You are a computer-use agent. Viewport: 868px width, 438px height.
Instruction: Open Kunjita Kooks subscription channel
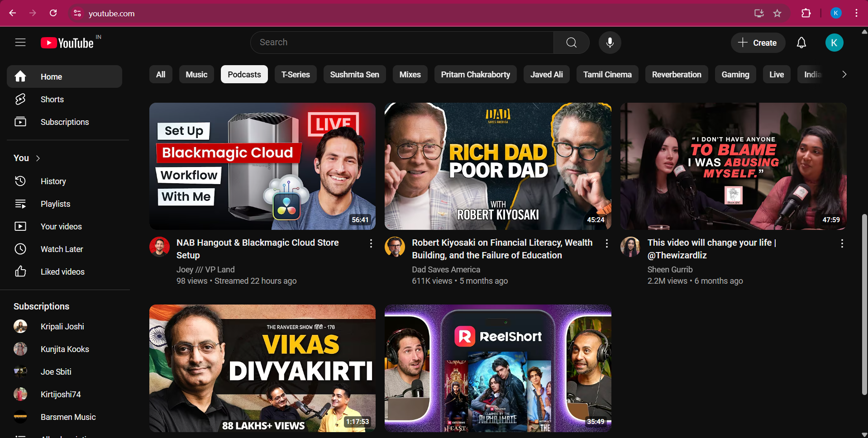(x=64, y=349)
